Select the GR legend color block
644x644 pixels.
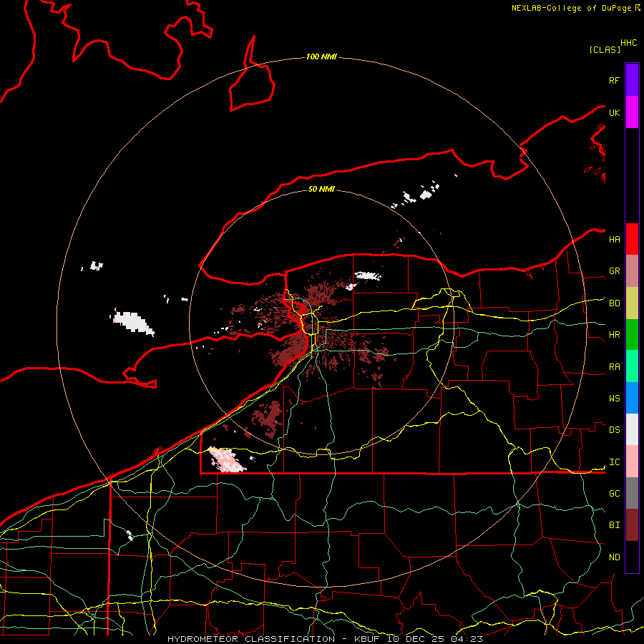tap(632, 271)
